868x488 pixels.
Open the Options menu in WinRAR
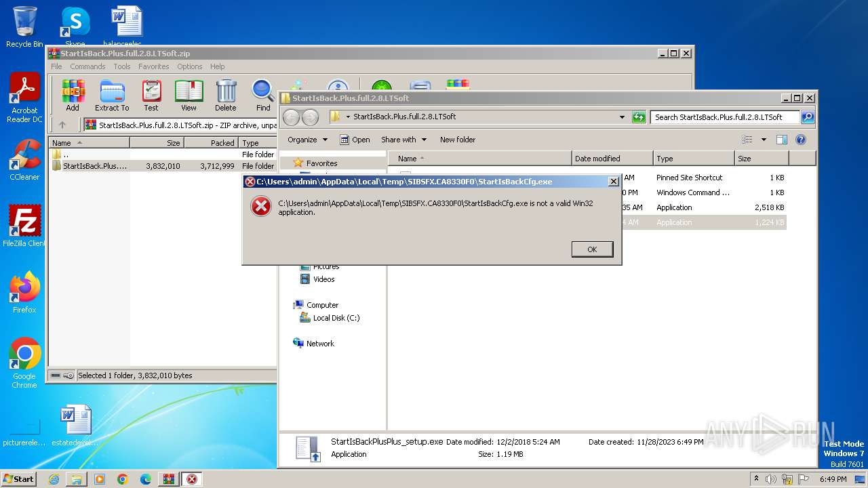coord(190,66)
